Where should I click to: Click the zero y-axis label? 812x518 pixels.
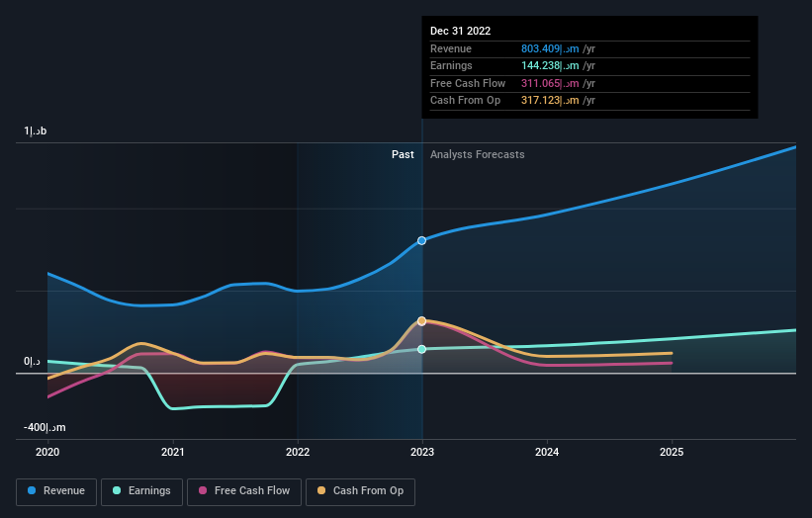[32, 361]
